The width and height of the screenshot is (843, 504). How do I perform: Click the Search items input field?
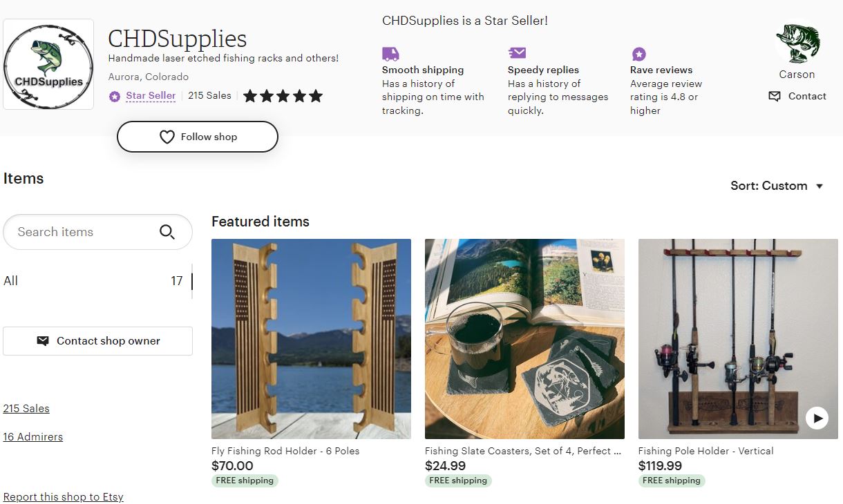click(x=83, y=232)
